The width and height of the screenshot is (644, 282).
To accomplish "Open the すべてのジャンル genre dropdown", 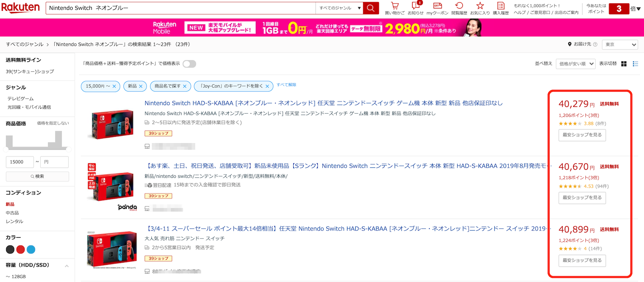I will tap(340, 8).
